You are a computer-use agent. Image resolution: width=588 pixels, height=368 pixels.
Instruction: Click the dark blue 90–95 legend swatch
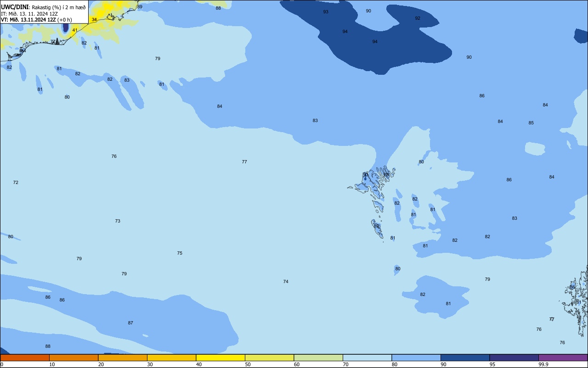(x=465, y=357)
